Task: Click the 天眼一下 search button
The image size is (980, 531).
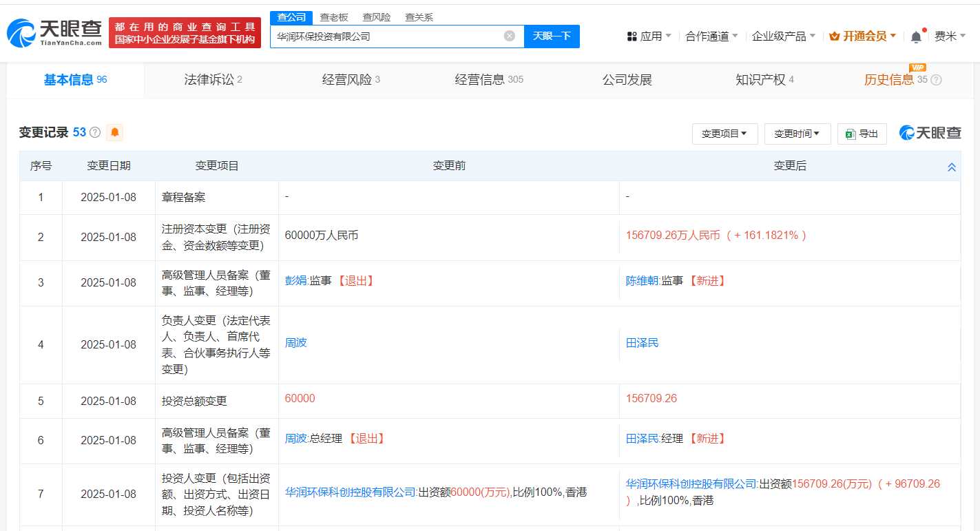Action: tap(552, 36)
